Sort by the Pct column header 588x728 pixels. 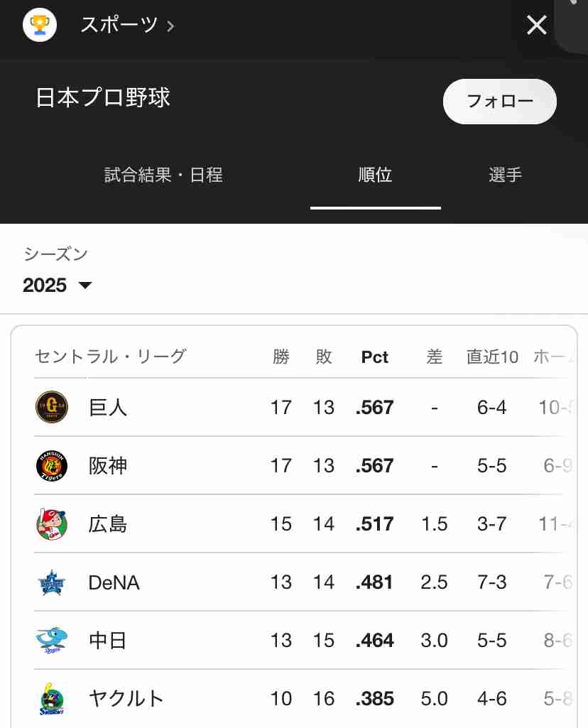[x=374, y=357]
